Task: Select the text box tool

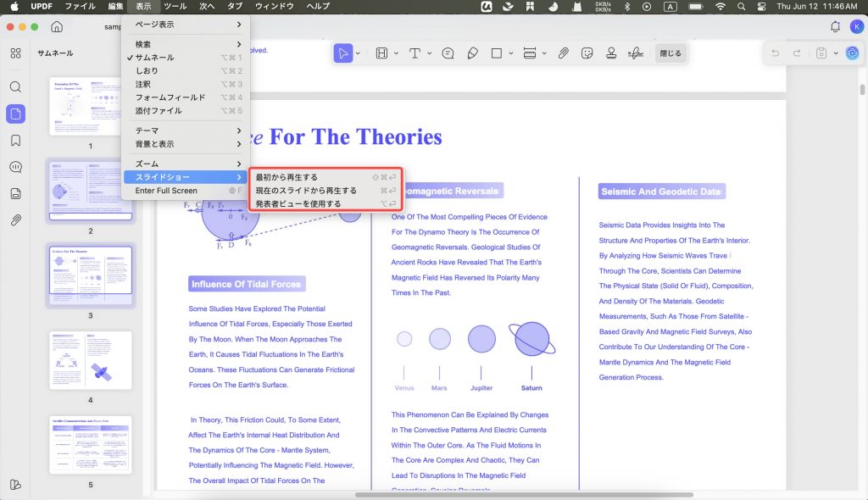Action: (415, 53)
